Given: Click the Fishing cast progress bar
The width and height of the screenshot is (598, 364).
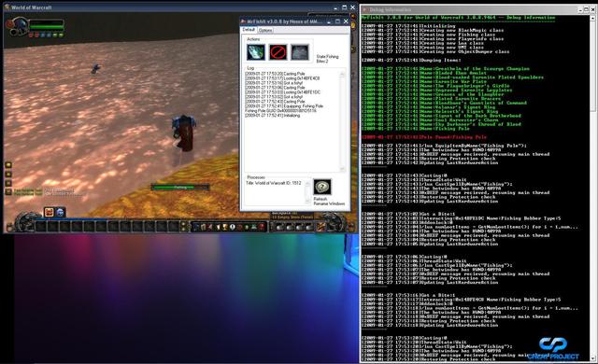Looking at the screenshot, I should (x=180, y=188).
